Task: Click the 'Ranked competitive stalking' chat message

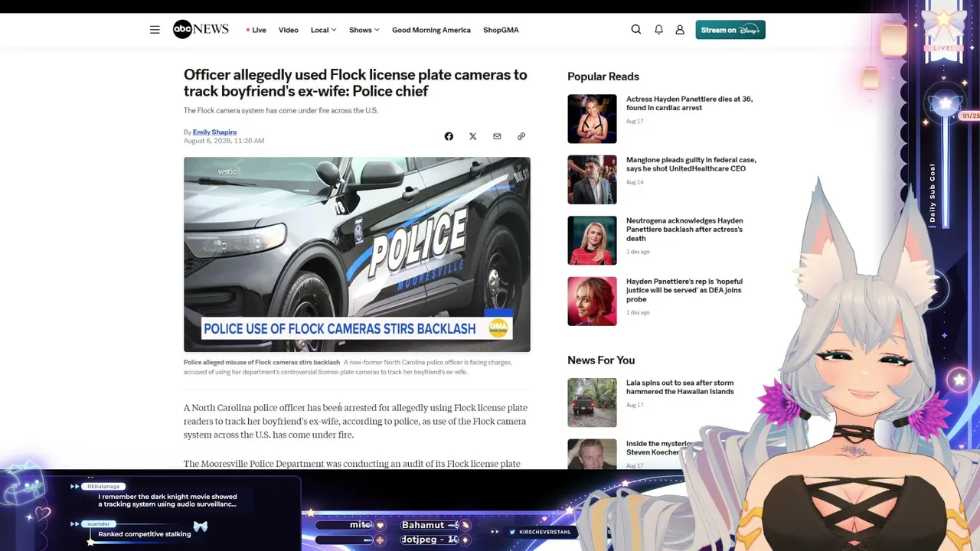Action: tap(145, 534)
